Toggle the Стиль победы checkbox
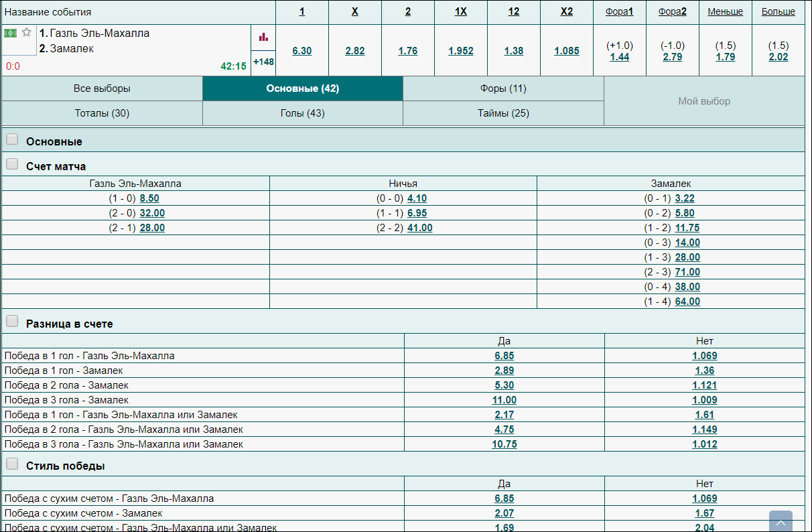812x532 pixels. point(12,464)
